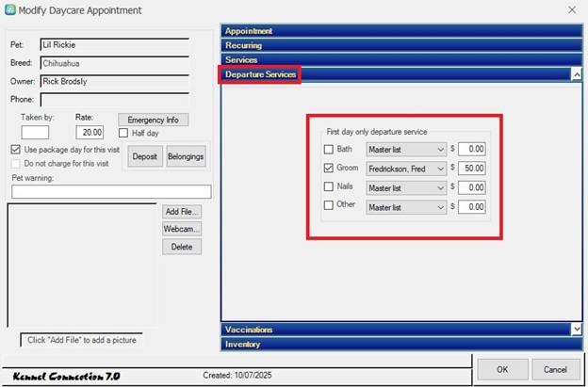The width and height of the screenshot is (588, 387).
Task: Open the Inventory section header
Action: coord(401,344)
